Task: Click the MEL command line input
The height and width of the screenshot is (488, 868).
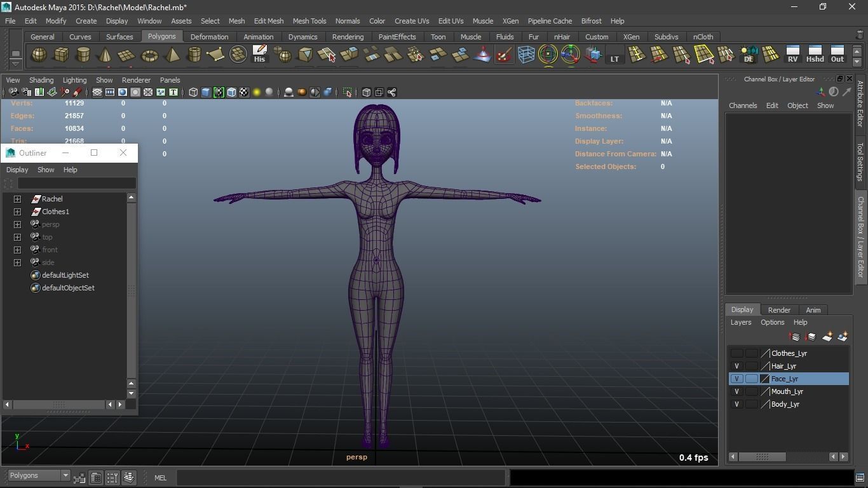Action: [x=341, y=477]
